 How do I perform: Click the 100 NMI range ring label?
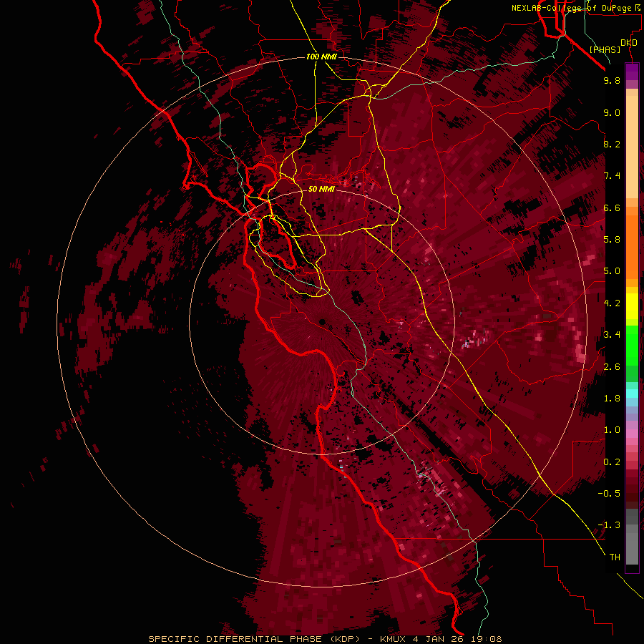click(321, 57)
